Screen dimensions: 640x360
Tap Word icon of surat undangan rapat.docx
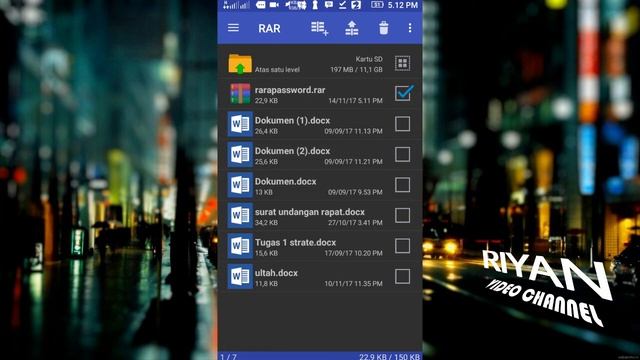pos(240,215)
